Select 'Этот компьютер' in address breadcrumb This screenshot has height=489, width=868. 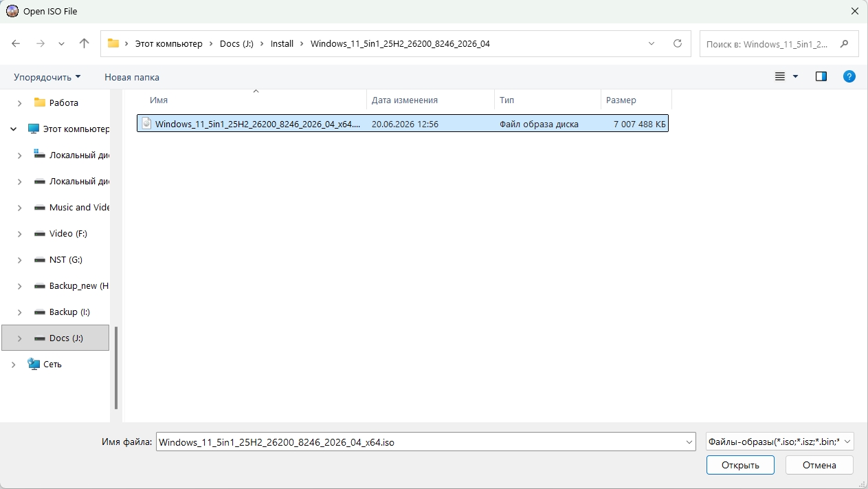click(x=168, y=43)
